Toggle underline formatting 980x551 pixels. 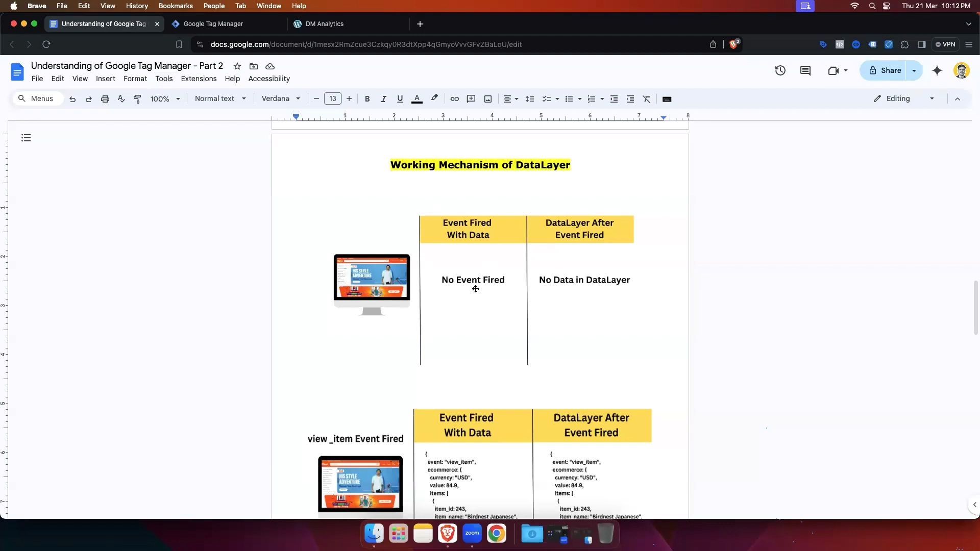[400, 99]
